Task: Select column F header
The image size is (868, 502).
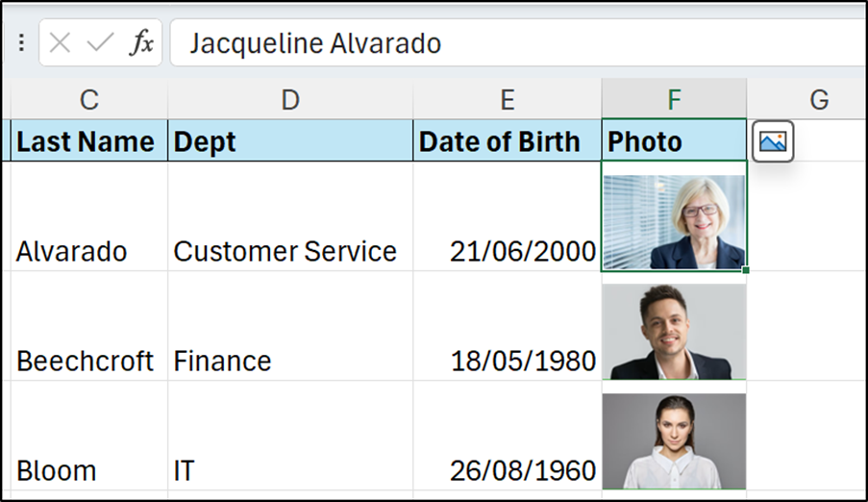Action: [674, 100]
